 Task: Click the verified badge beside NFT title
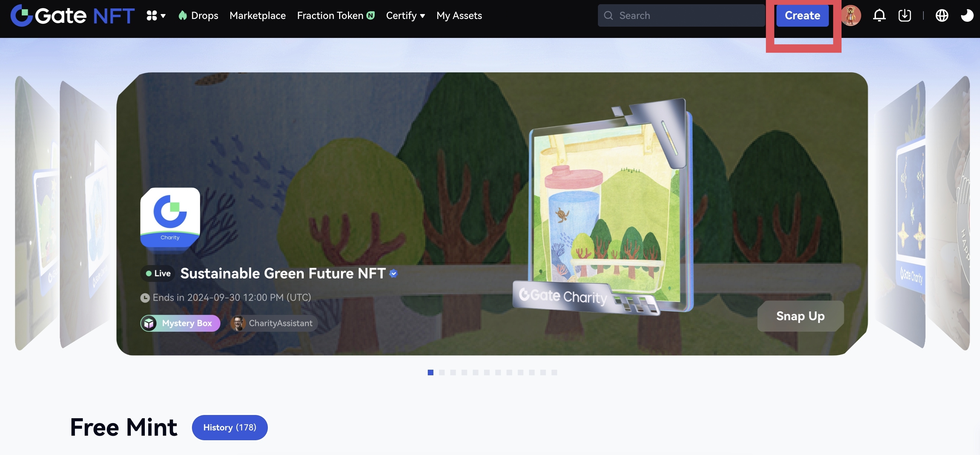(x=393, y=273)
